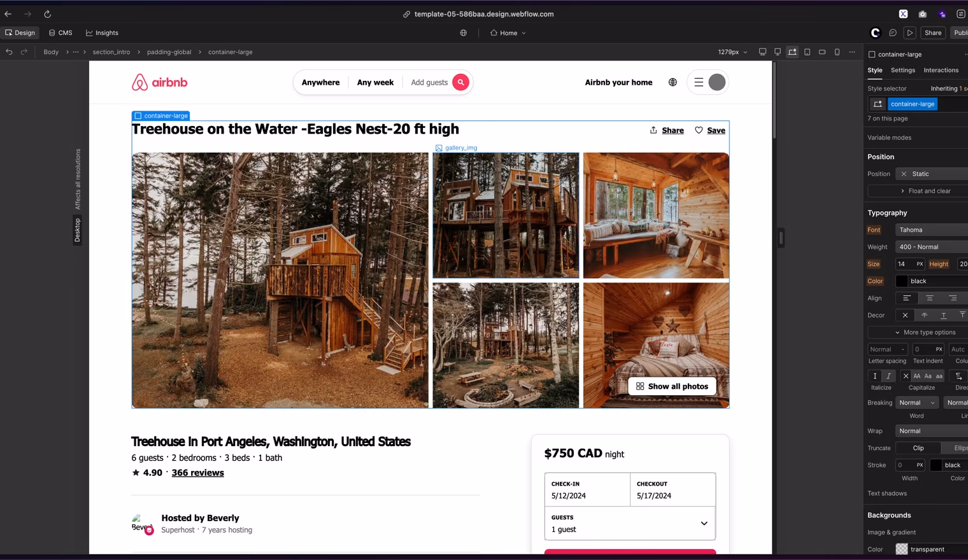Set text decoration to none

point(905,315)
